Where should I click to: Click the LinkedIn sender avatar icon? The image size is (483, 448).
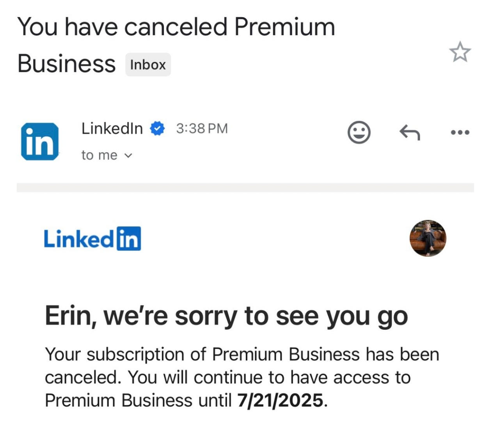(40, 141)
